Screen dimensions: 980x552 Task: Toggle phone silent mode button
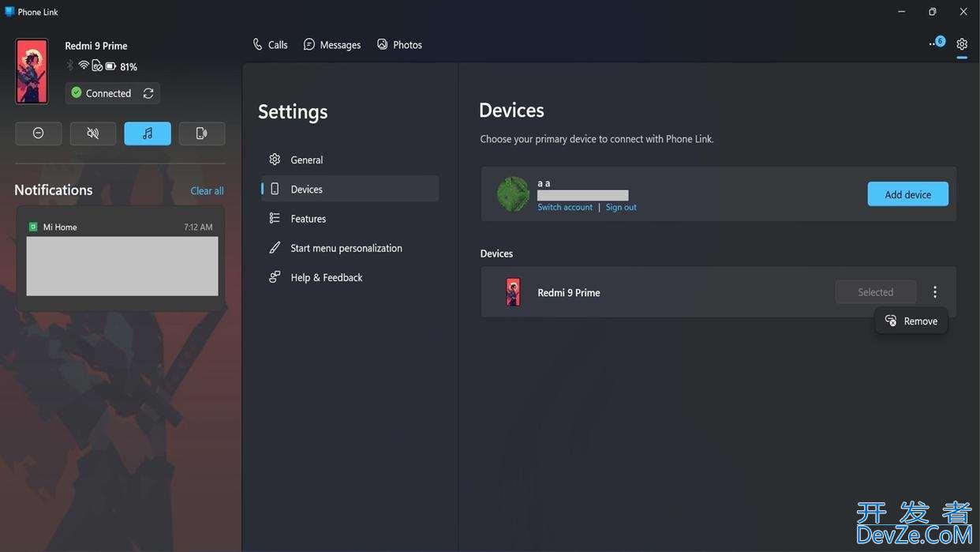93,133
